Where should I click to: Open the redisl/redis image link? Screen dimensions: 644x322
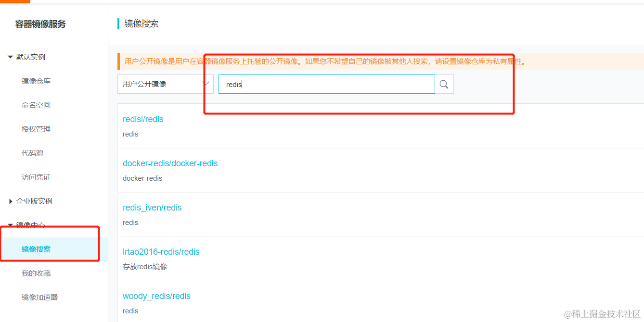pyautogui.click(x=143, y=119)
